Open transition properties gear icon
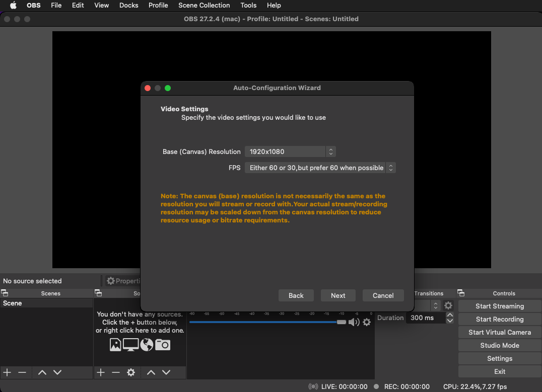The width and height of the screenshot is (542, 392). (x=448, y=305)
